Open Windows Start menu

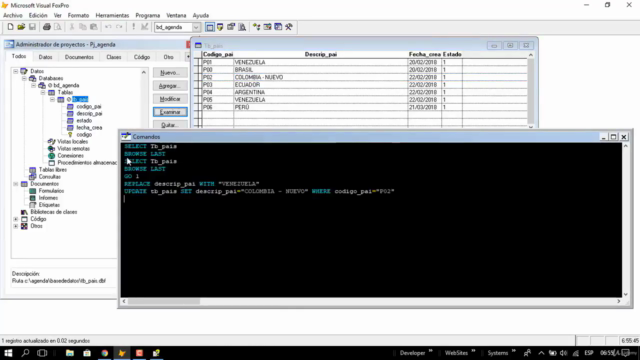click(8, 353)
